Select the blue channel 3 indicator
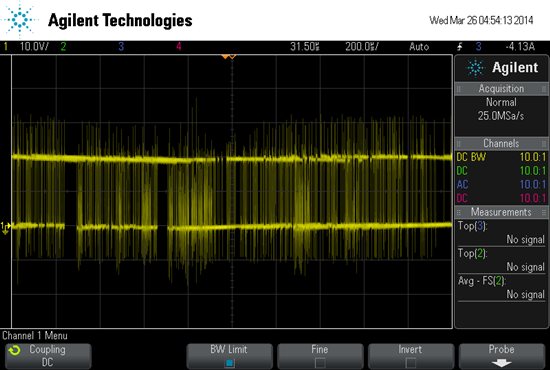 click(121, 46)
